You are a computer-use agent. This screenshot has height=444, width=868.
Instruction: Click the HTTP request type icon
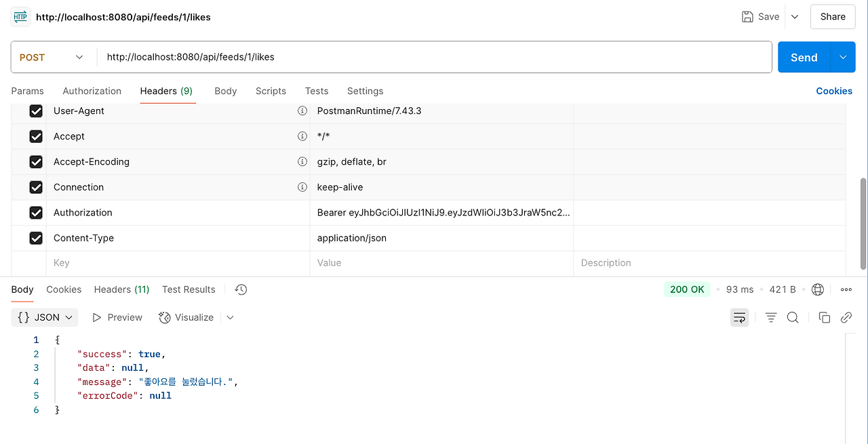click(20, 17)
